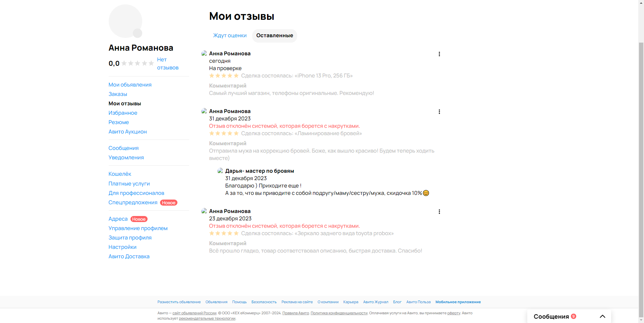The image size is (644, 323).
Task: Click the zero-rating stars row
Action: click(x=138, y=63)
